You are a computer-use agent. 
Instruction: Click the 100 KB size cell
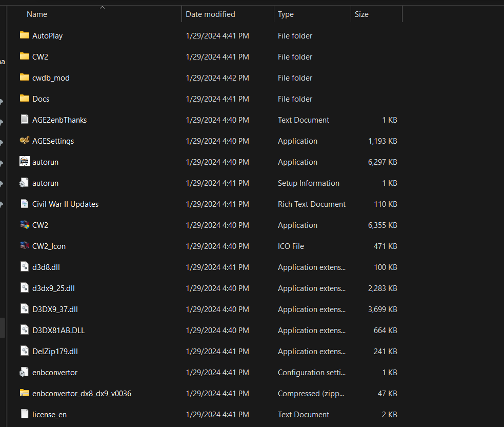(386, 267)
